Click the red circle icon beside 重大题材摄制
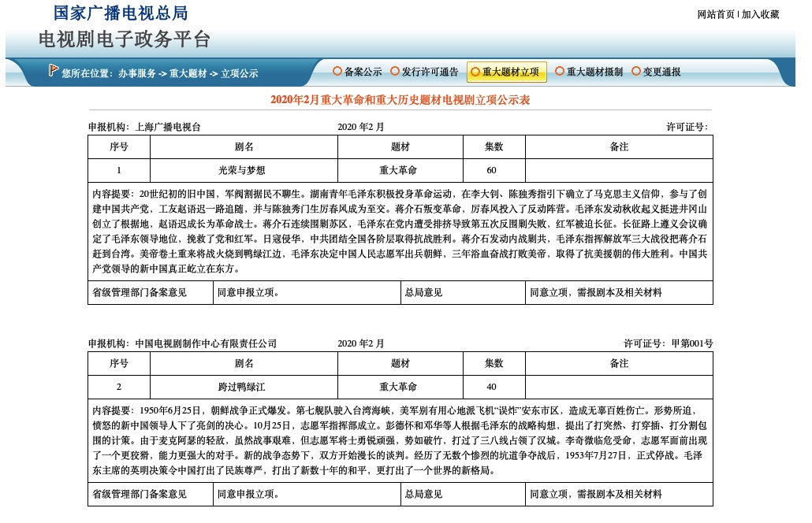812x523 pixels. [558, 72]
